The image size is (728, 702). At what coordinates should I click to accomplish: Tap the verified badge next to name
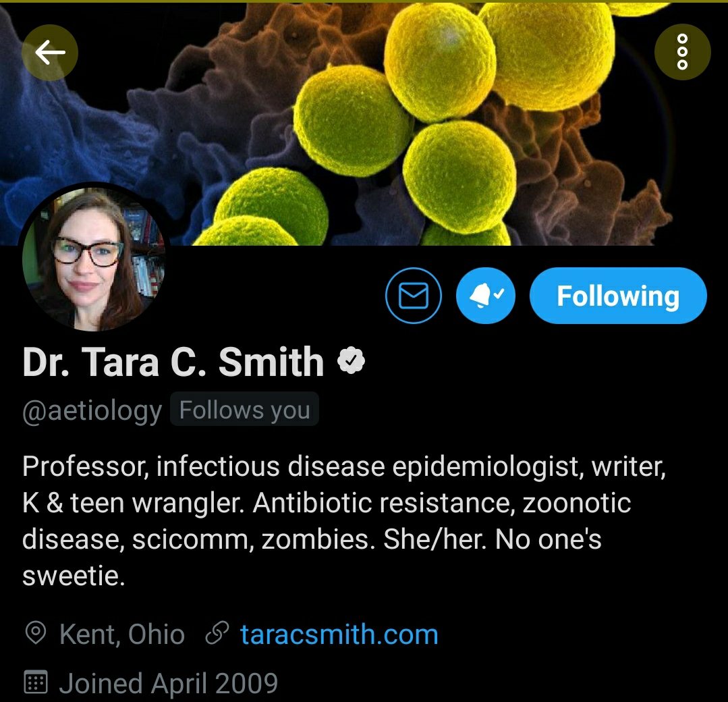point(351,360)
